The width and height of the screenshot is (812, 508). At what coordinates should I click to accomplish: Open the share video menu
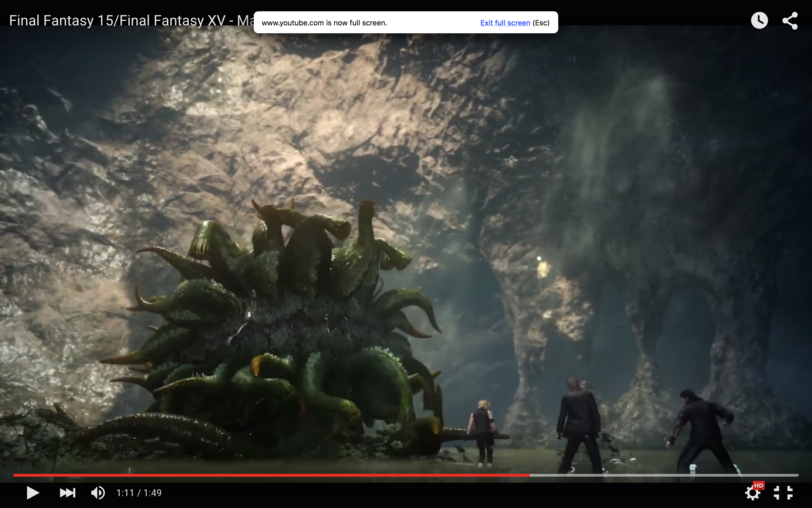click(x=790, y=21)
